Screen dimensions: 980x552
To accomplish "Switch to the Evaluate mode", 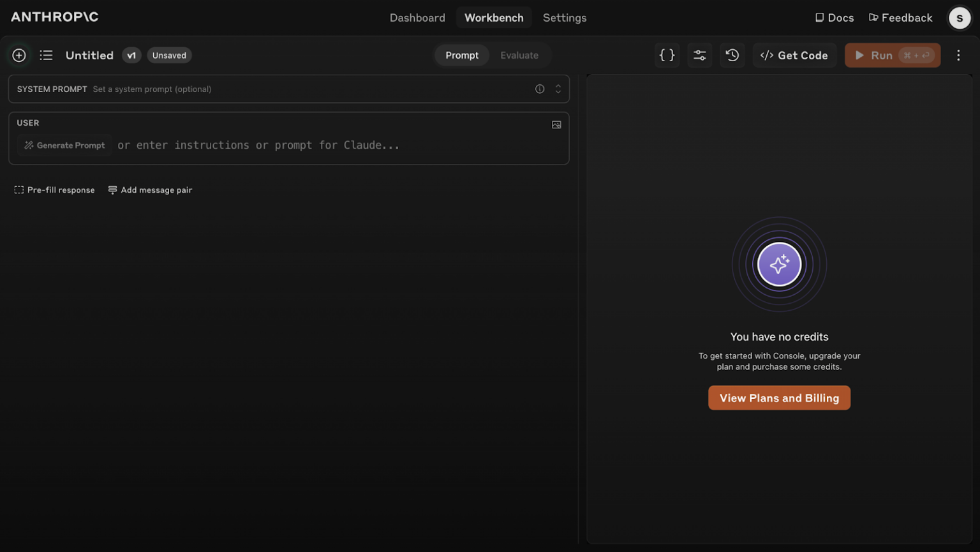I will coord(519,56).
